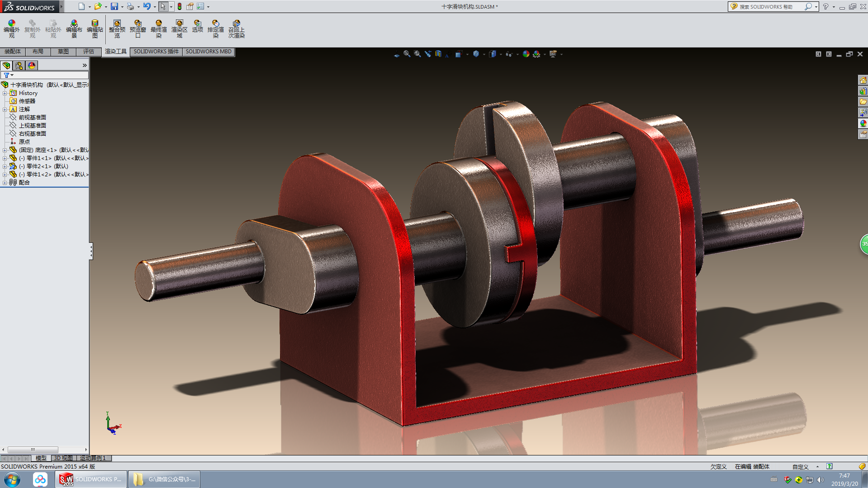Click the Open file icon
The image size is (868, 488).
click(98, 6)
